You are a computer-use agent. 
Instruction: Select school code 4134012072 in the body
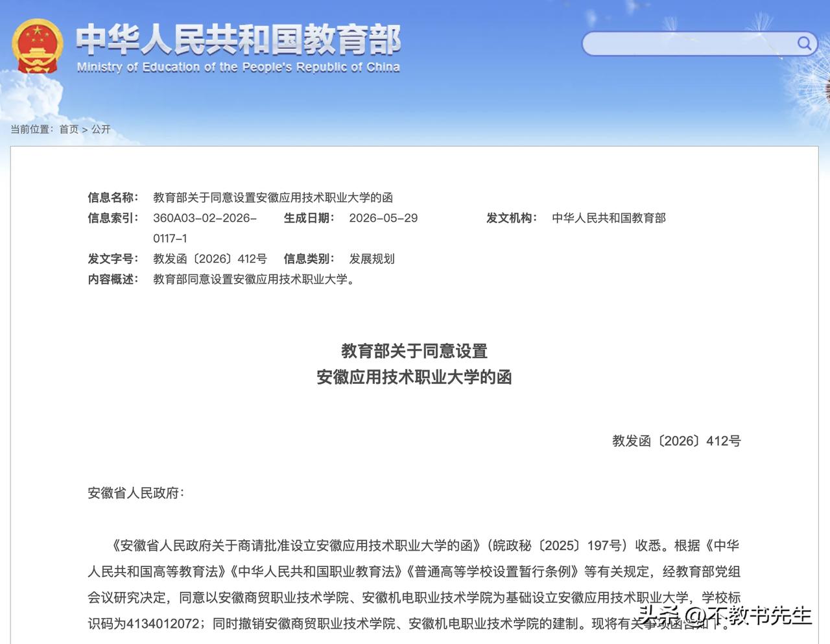(163, 623)
